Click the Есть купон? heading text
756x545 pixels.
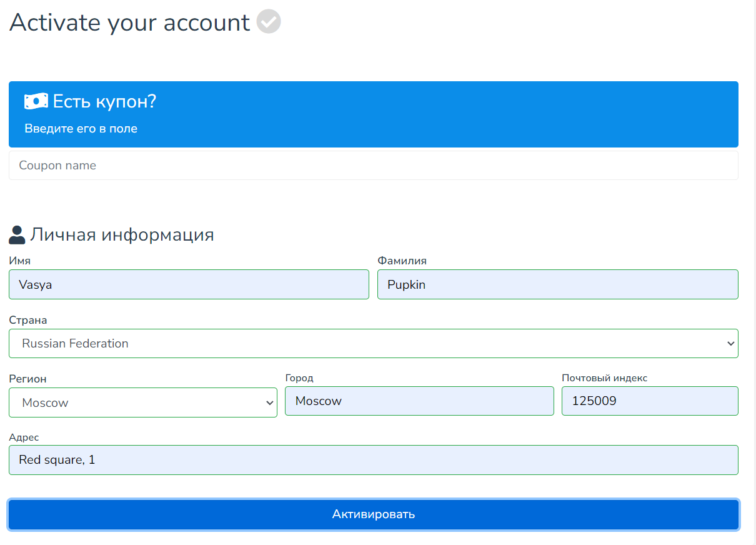pos(104,101)
